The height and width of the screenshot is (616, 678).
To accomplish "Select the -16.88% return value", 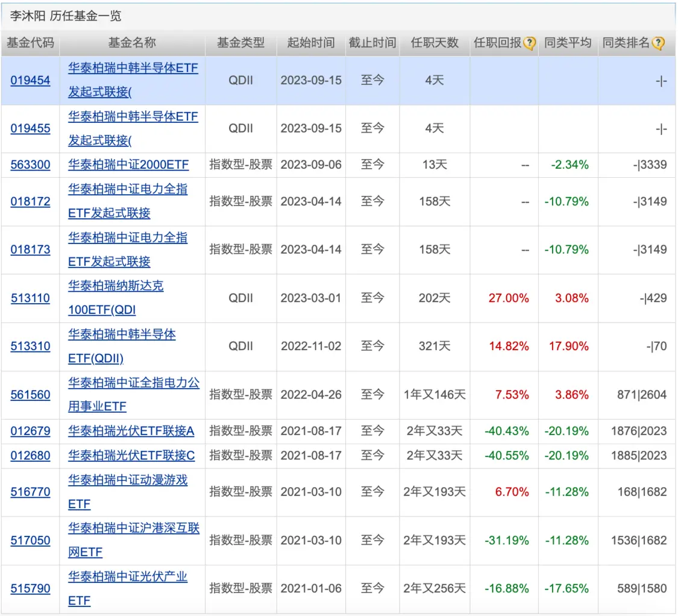I will (507, 588).
